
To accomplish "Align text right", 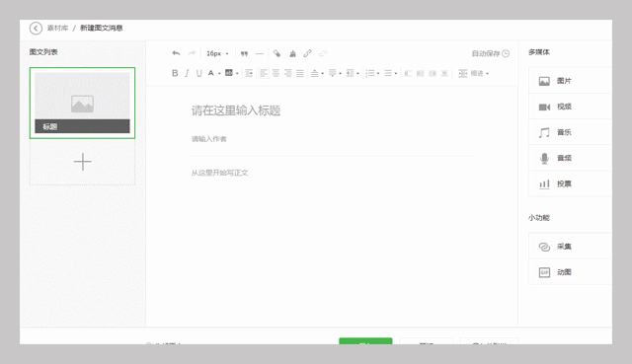I will pos(287,73).
